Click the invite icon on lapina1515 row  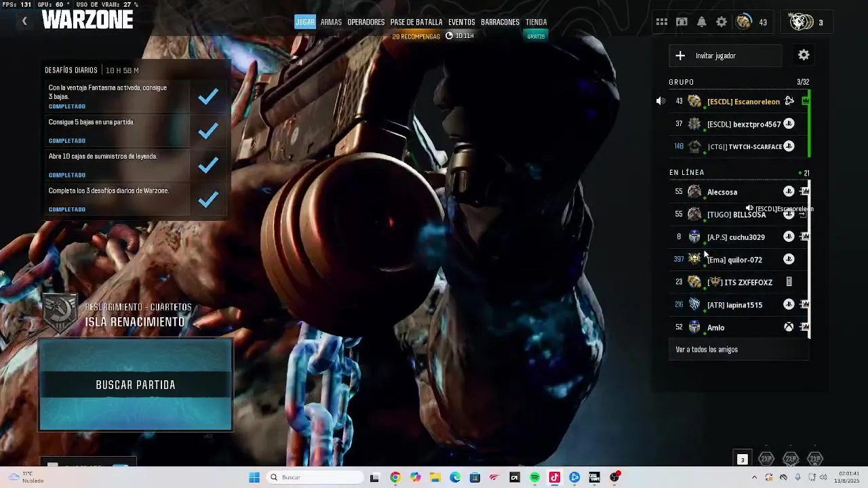coord(805,304)
